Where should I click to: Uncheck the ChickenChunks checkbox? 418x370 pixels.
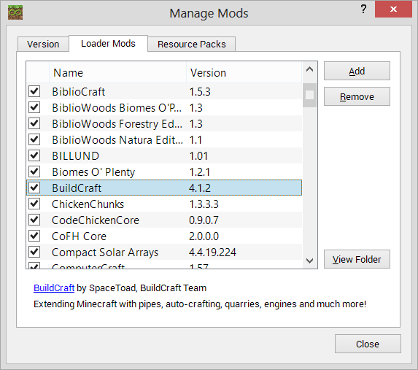(x=34, y=203)
